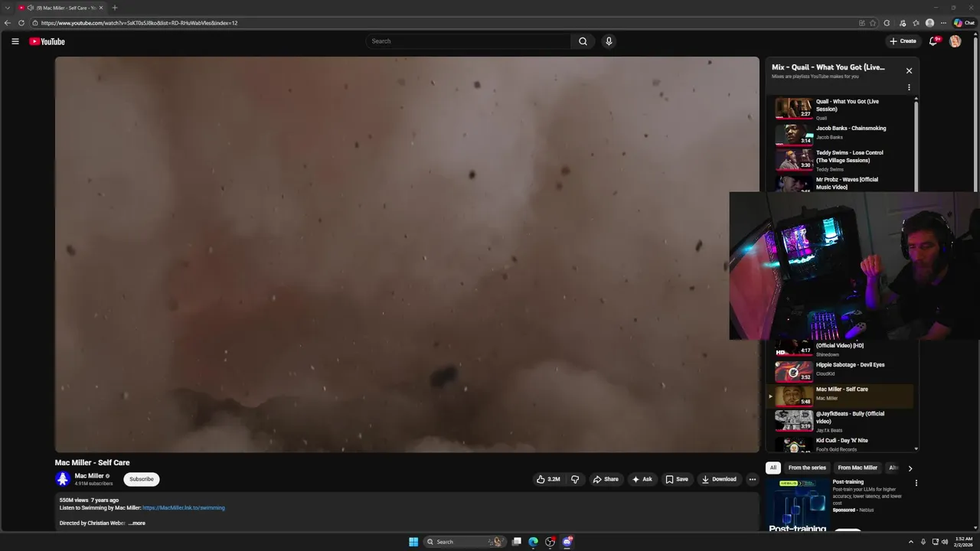Open the Windows Start menu
The width and height of the screenshot is (980, 551).
413,542
